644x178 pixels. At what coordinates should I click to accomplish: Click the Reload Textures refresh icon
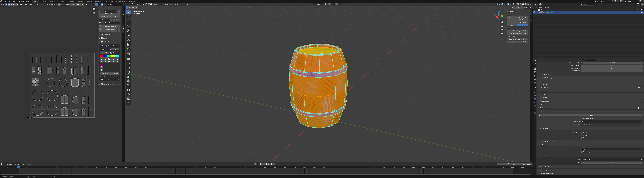(x=101, y=26)
